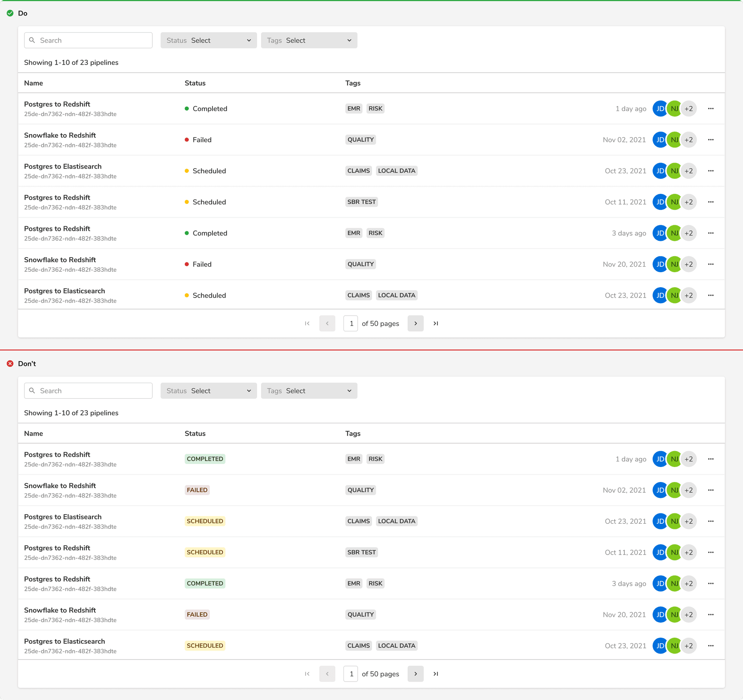The width and height of the screenshot is (743, 700).
Task: Click the Name column header in Do table
Action: point(34,83)
